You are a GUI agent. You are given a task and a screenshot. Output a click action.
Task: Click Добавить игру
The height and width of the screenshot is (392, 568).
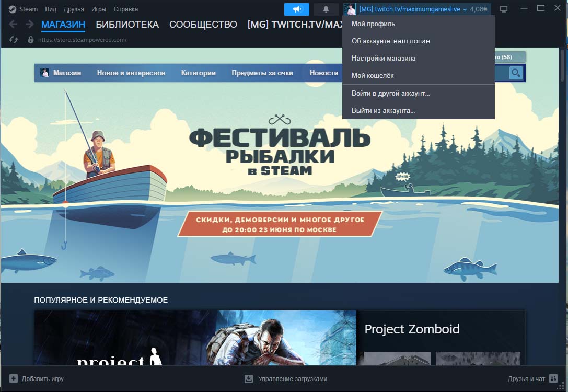[x=43, y=378]
